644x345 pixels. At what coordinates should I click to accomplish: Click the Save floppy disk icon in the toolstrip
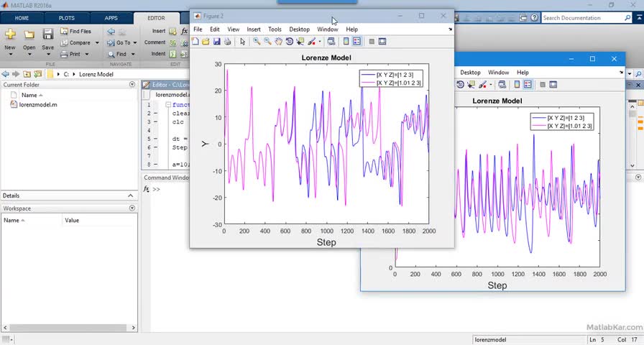47,34
